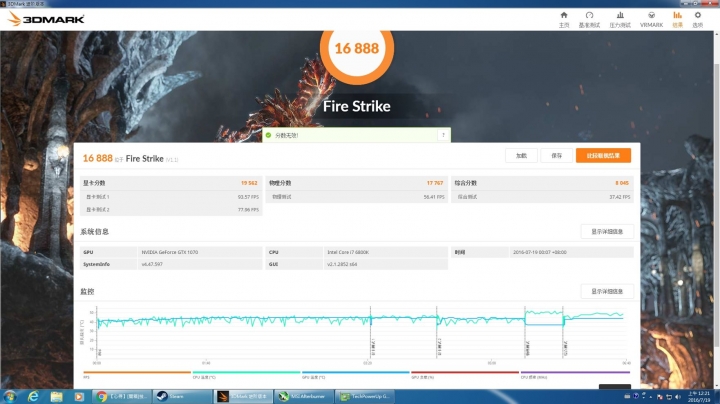Click the graphics test 2 marker on the chart
720x404 pixels.
[x=439, y=348]
